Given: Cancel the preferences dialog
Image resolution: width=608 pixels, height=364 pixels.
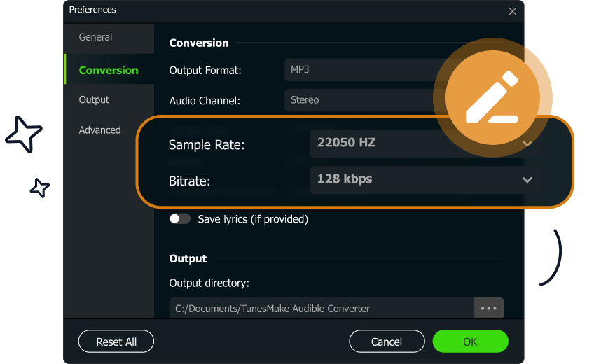Looking at the screenshot, I should click(x=387, y=342).
